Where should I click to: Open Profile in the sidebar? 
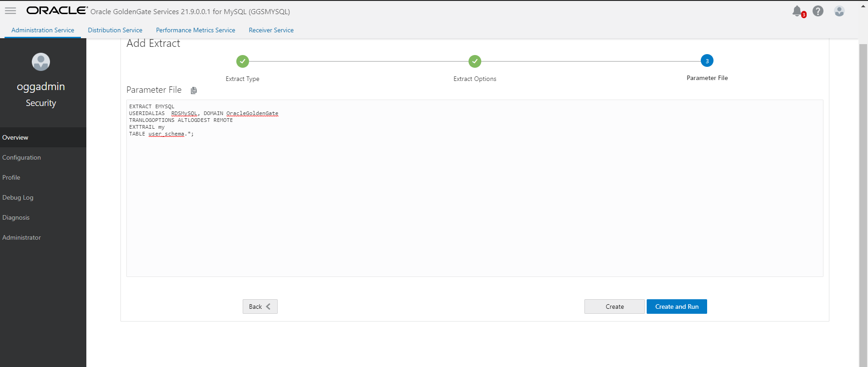[x=43, y=177]
